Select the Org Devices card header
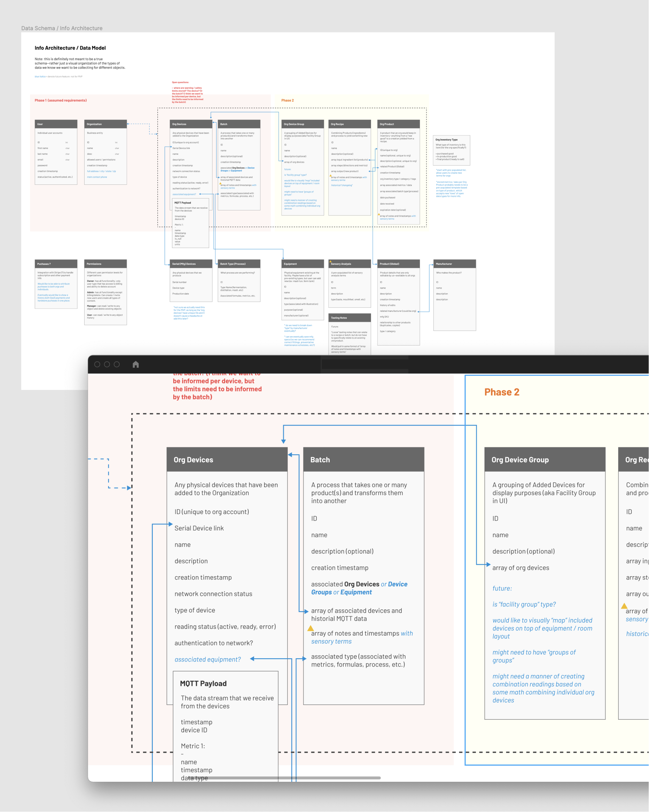 (x=227, y=459)
